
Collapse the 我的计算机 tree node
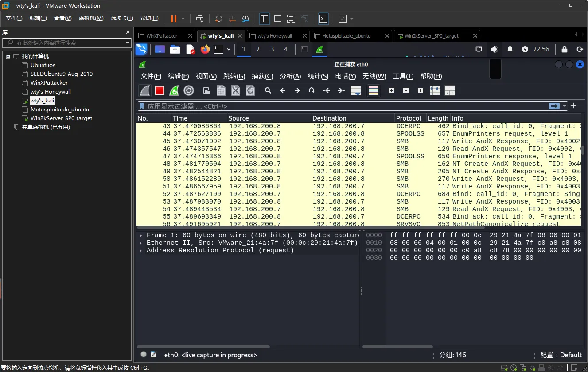point(8,56)
